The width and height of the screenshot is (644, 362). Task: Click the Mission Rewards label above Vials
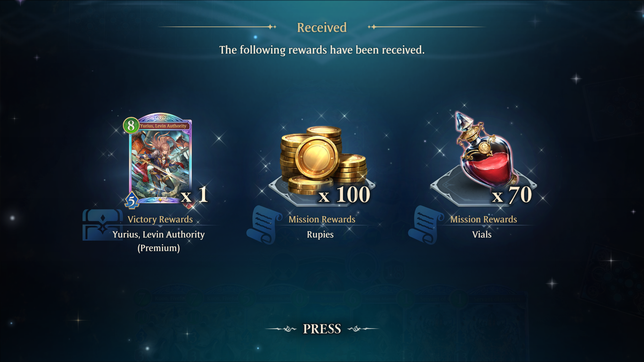point(484,219)
